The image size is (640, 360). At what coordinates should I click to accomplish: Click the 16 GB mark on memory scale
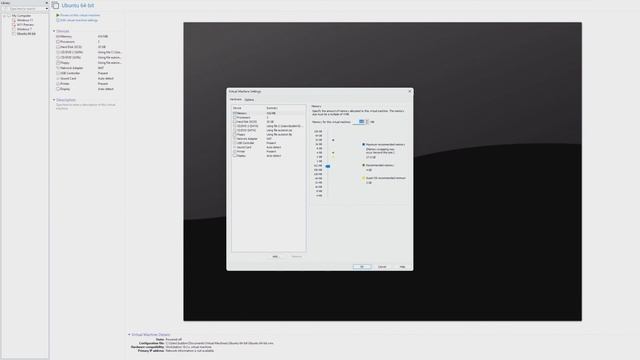coord(319,144)
